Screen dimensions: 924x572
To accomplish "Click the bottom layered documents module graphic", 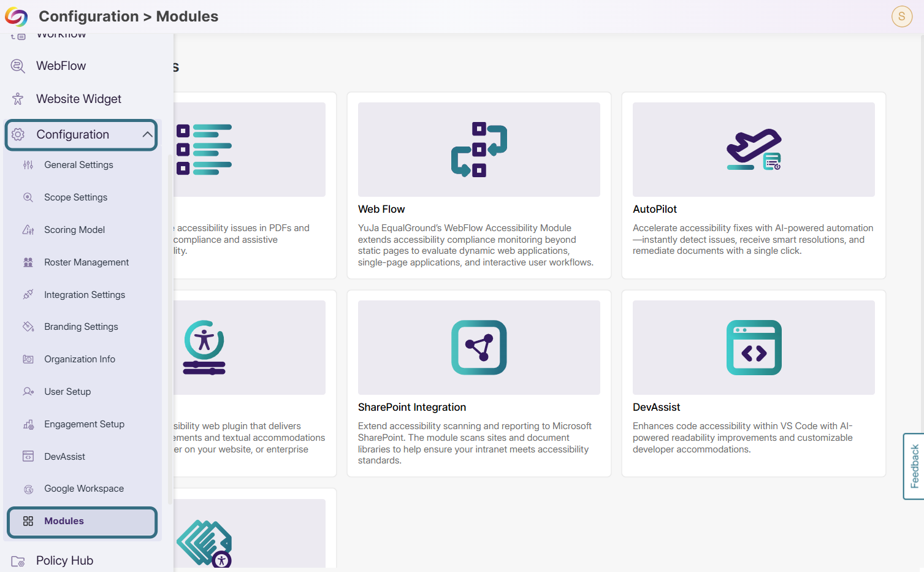I will (204, 543).
